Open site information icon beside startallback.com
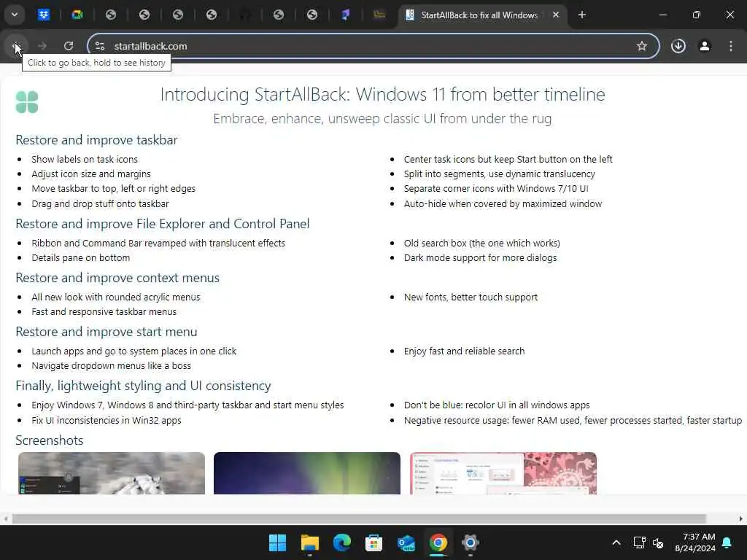 pos(100,46)
